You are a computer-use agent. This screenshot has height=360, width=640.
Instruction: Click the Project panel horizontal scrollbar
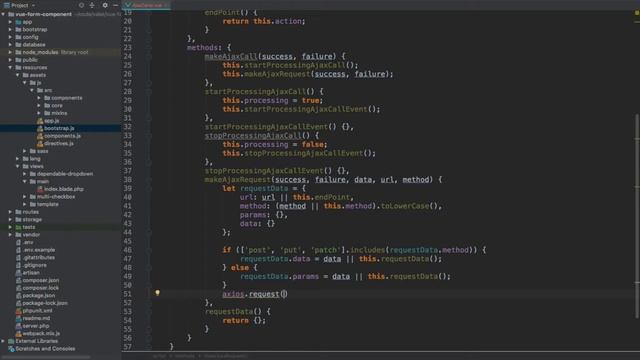47,357
